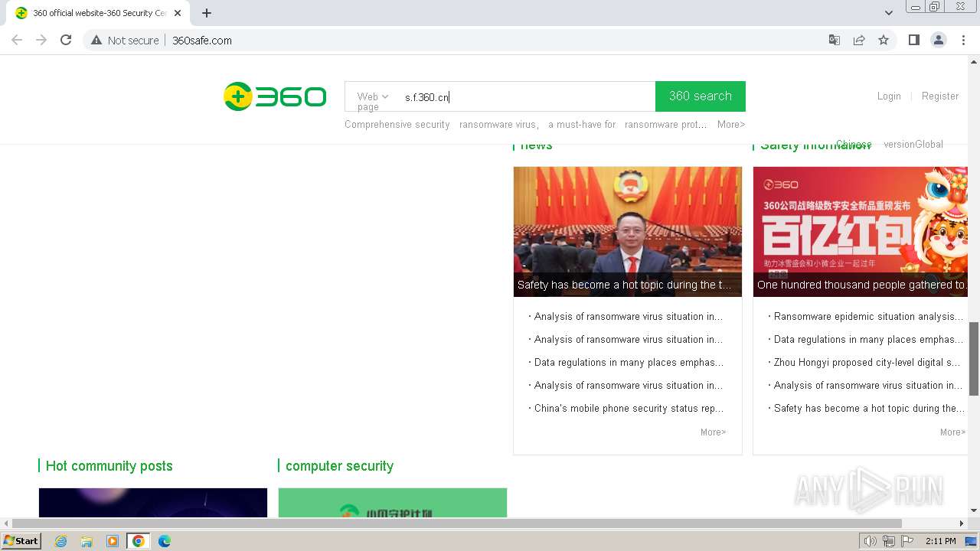Screen dimensions: 980x551
Task: Open the green computer security banner thumbnail
Action: click(x=393, y=503)
